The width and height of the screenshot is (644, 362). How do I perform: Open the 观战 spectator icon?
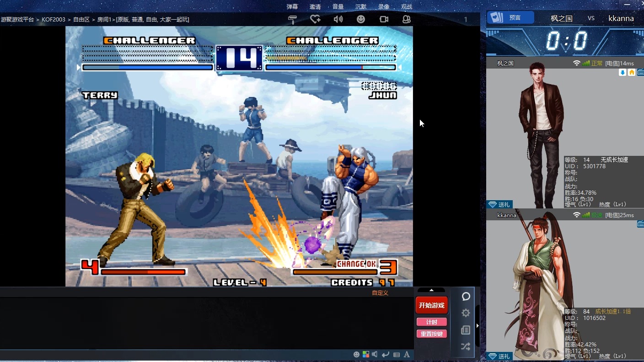tap(407, 19)
